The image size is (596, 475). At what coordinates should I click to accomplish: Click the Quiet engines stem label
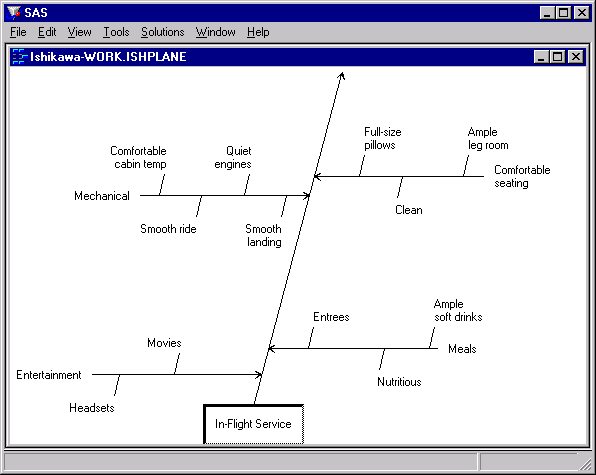click(x=233, y=157)
